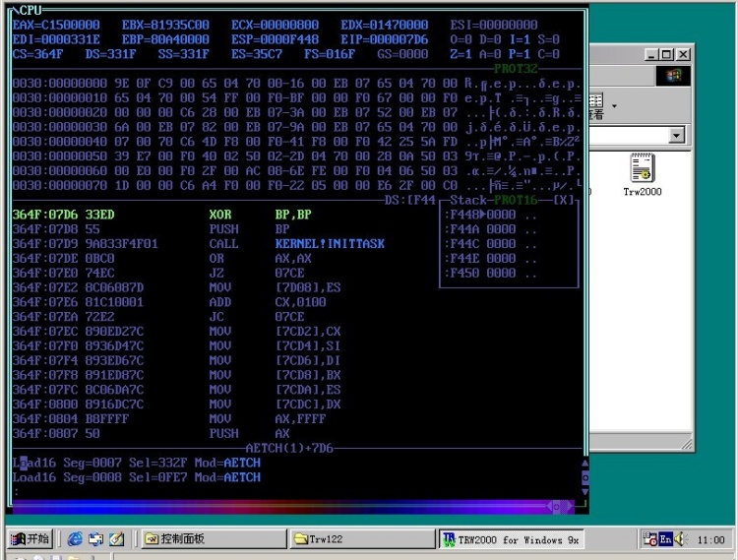Open the Start (开始) button

pos(31,538)
